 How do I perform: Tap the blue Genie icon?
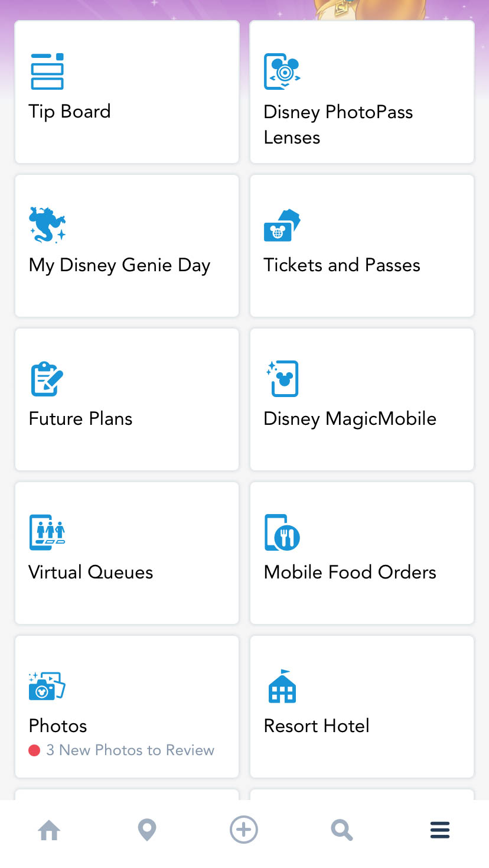tap(47, 225)
